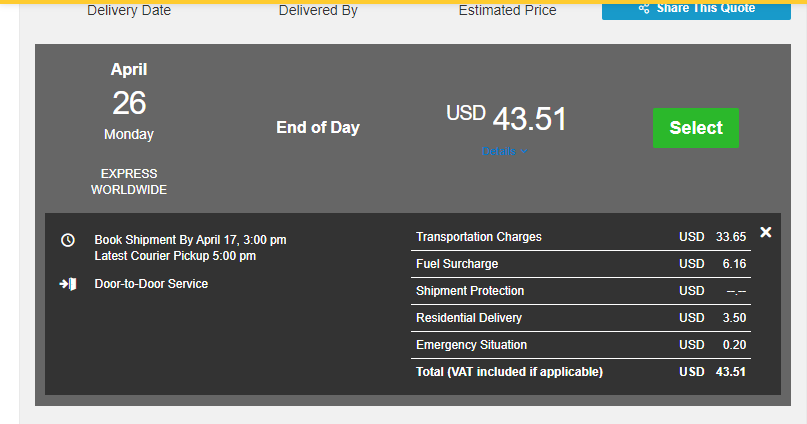Select the Express Worldwide quote
The image size is (807, 424).
(x=696, y=128)
